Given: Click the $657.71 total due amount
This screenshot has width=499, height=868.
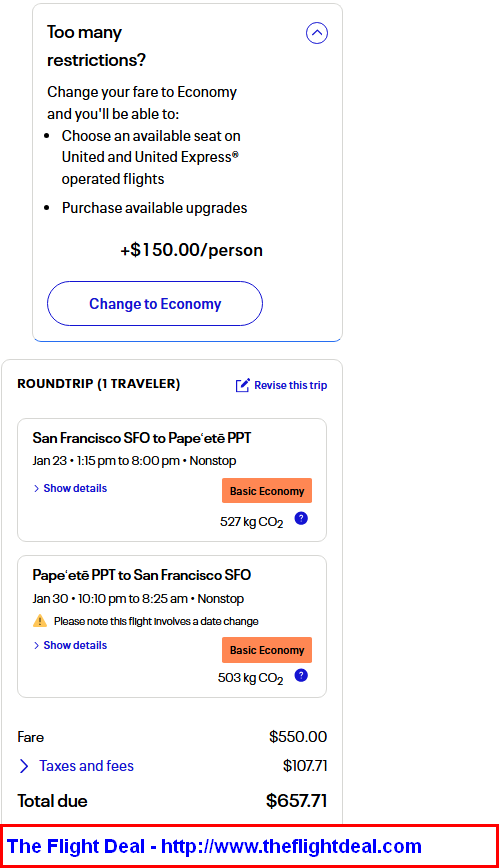Looking at the screenshot, I should coord(296,801).
